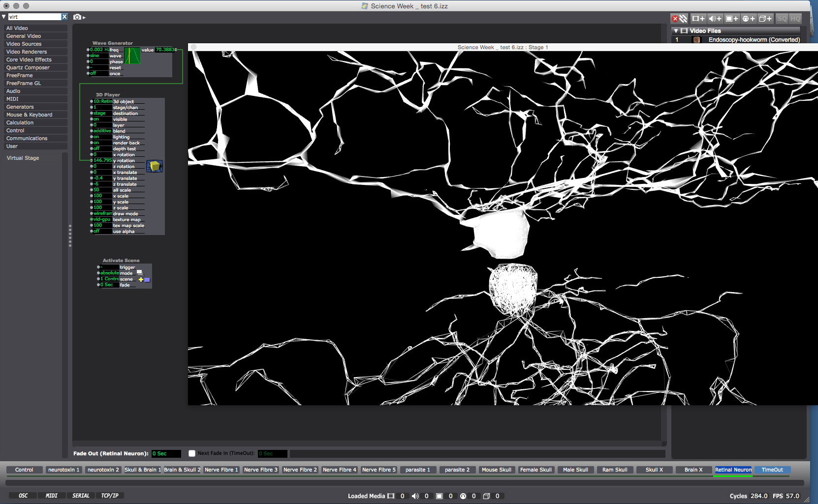Screen dimensions: 818x504
Task: Change the 'vid-gpu' texture map value
Action: tap(103, 219)
